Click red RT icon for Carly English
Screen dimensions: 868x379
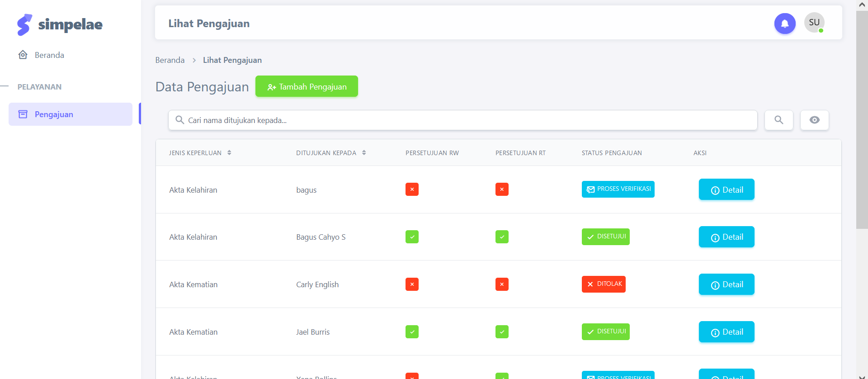[x=502, y=284]
